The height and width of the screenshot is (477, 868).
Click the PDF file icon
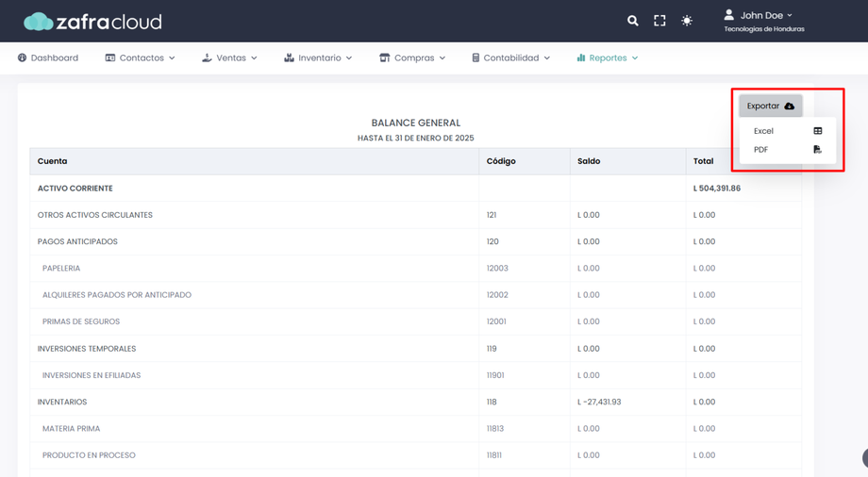coord(817,149)
